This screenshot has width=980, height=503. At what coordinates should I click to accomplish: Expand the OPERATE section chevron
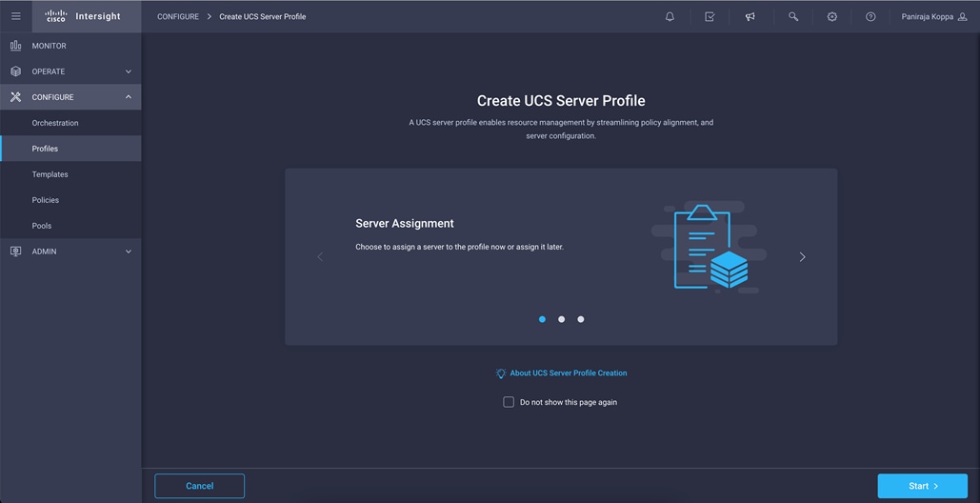pos(129,71)
